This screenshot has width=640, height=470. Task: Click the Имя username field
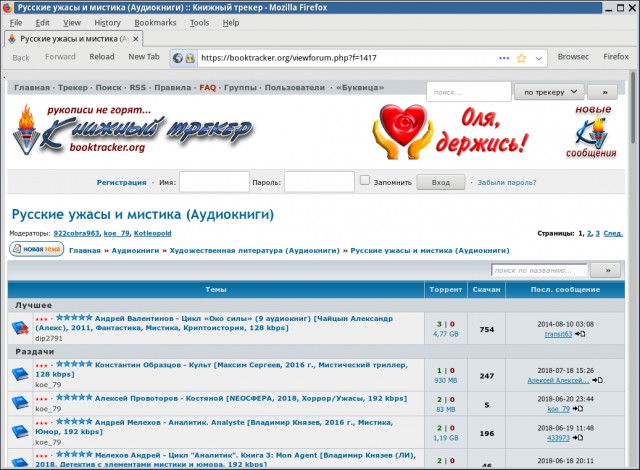pos(214,182)
